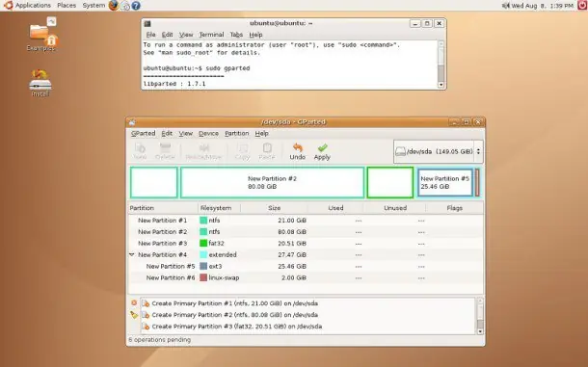
Task: Open the System menu in top panel
Action: point(94,5)
